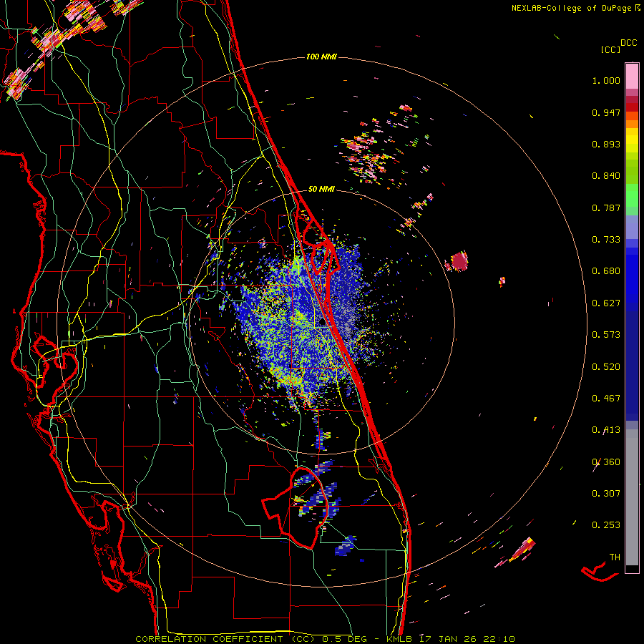Screen dimensions: 644x644
Task: Click the DCC product label above the scale
Action: pos(628,43)
